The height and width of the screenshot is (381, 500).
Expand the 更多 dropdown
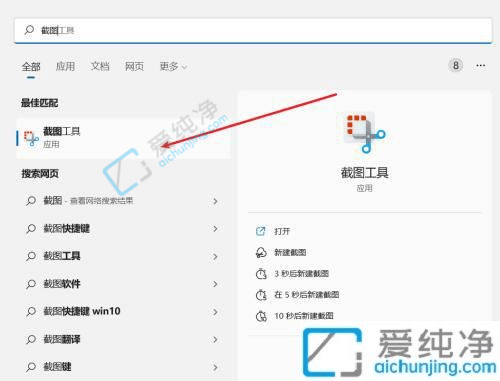coord(173,67)
